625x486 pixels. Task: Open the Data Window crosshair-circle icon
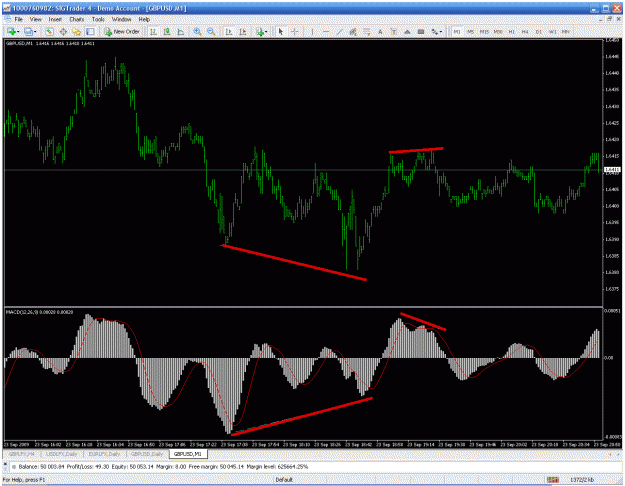click(63, 31)
